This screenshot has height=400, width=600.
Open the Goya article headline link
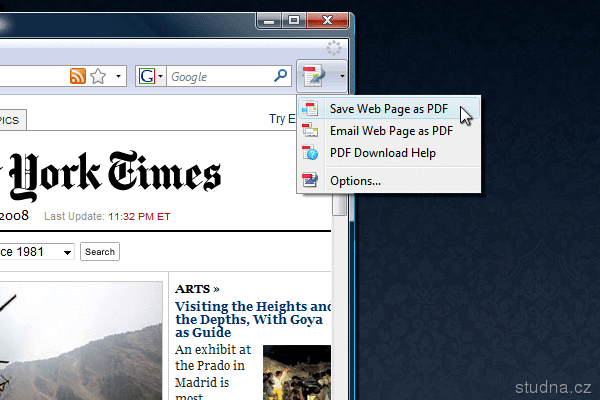253,319
